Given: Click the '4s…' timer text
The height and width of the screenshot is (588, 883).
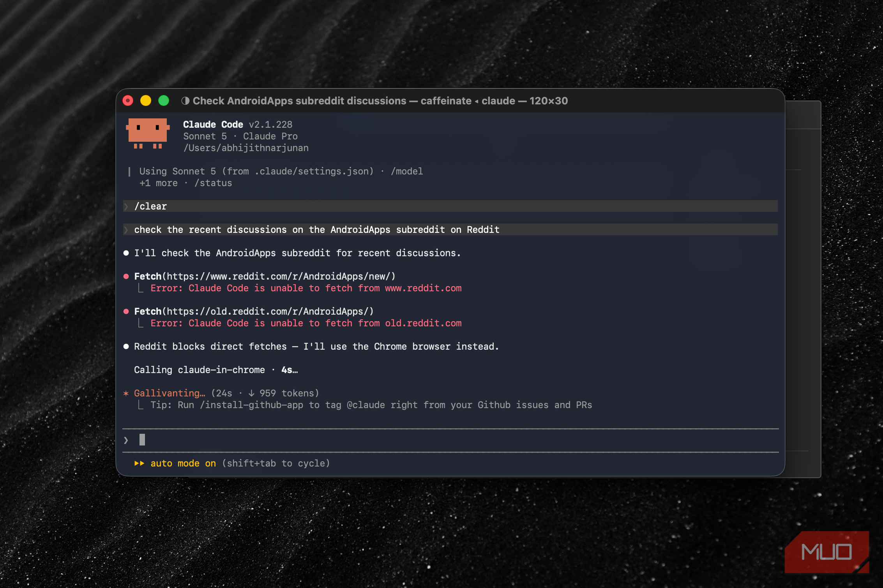Looking at the screenshot, I should pyautogui.click(x=290, y=370).
